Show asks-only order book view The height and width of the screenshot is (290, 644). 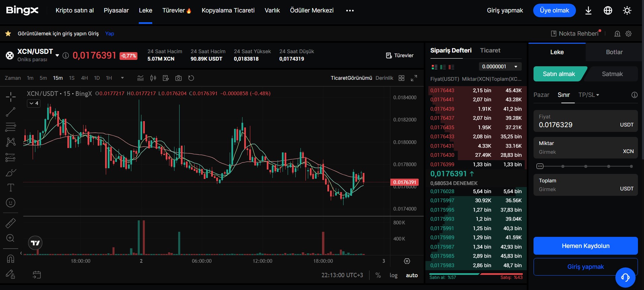tap(451, 67)
